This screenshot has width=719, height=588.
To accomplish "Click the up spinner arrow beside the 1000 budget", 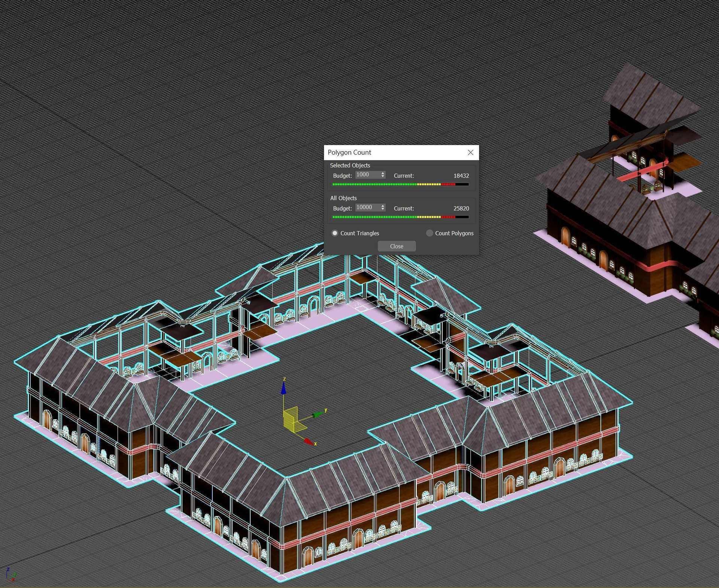I will (x=382, y=173).
